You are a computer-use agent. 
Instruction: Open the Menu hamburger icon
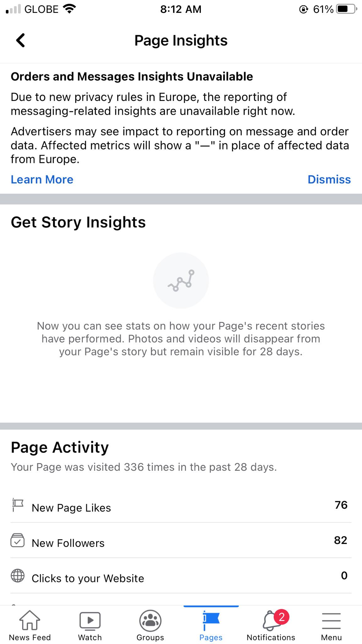pyautogui.click(x=331, y=621)
